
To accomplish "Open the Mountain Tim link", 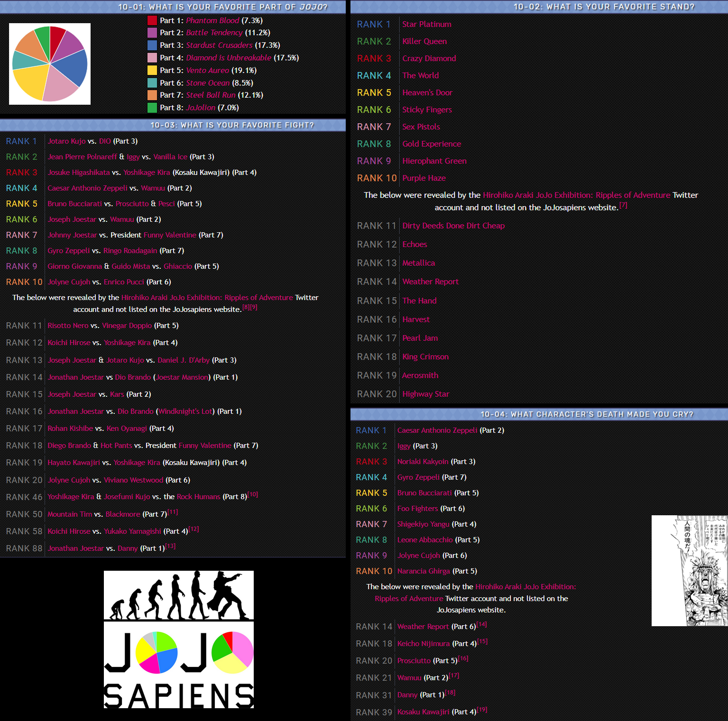I will tap(70, 514).
